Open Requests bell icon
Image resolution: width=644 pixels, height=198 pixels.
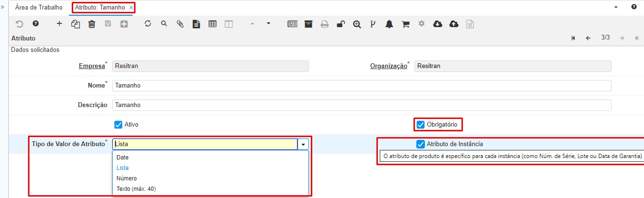click(x=389, y=24)
